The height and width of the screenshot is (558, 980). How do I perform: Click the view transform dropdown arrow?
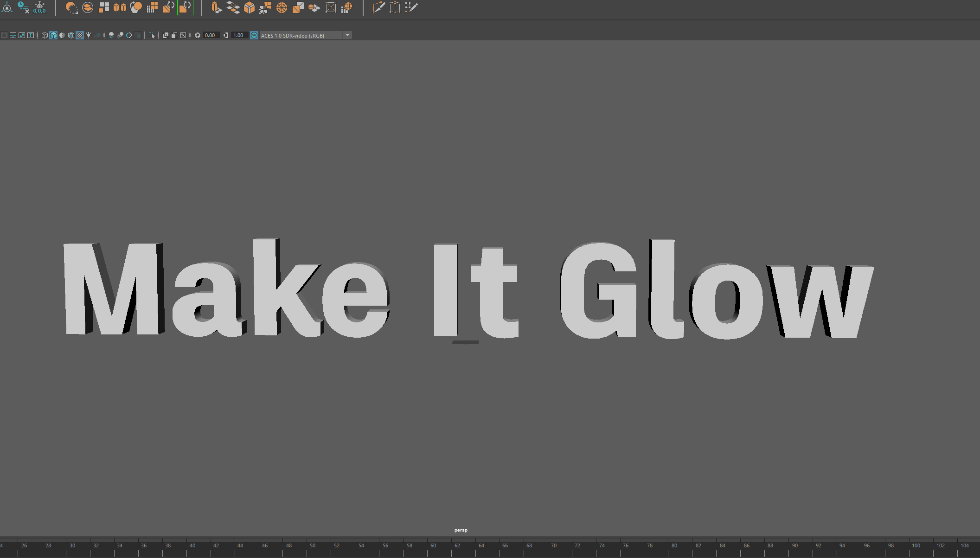pyautogui.click(x=348, y=35)
